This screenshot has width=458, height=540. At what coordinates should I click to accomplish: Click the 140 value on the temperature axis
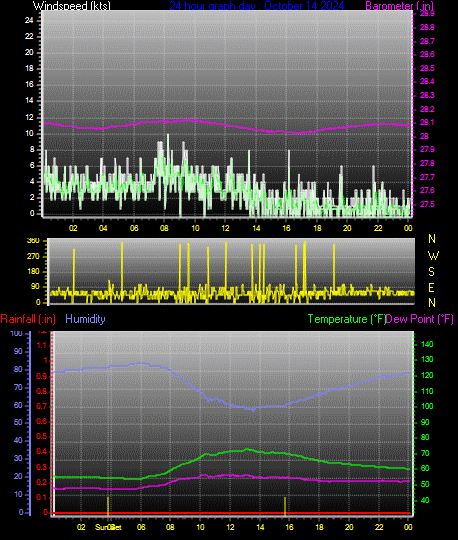tap(427, 344)
